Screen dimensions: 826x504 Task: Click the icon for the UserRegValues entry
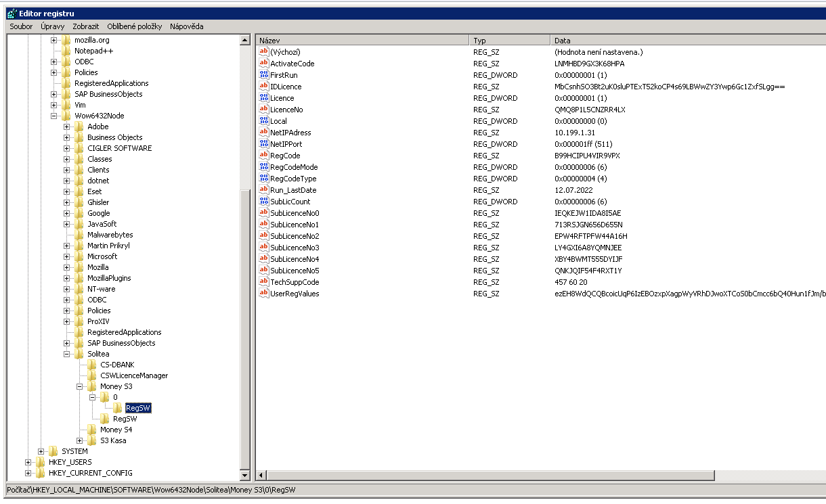(x=264, y=294)
